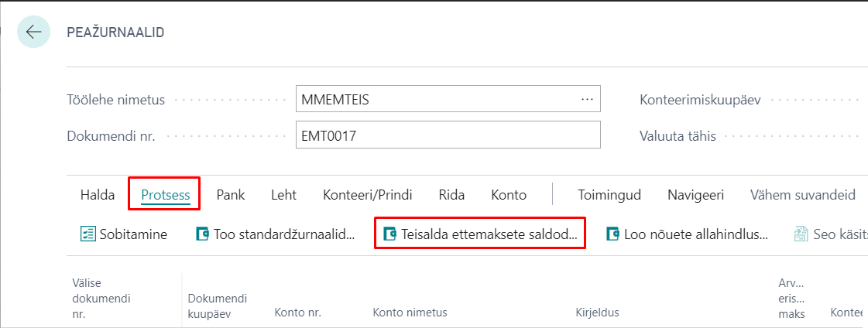Click the Toimingud action group
This screenshot has width=868, height=328.
pos(609,195)
